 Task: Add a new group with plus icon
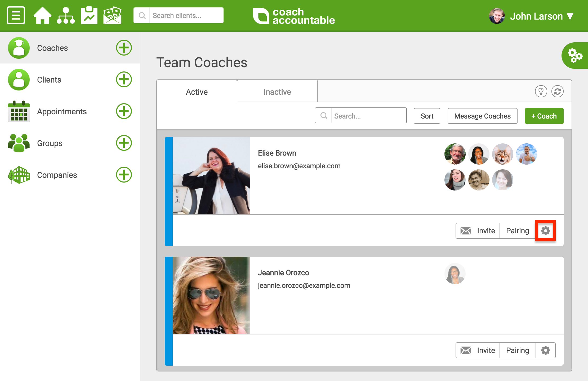point(124,143)
